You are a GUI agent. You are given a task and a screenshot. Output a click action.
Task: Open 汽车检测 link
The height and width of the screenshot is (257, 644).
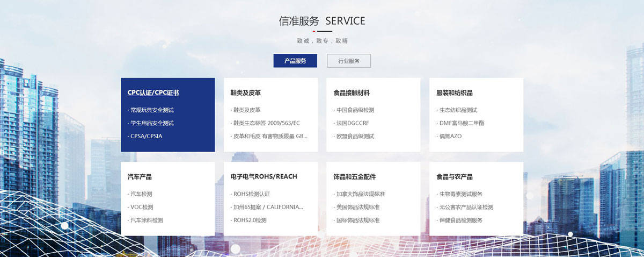coord(142,194)
